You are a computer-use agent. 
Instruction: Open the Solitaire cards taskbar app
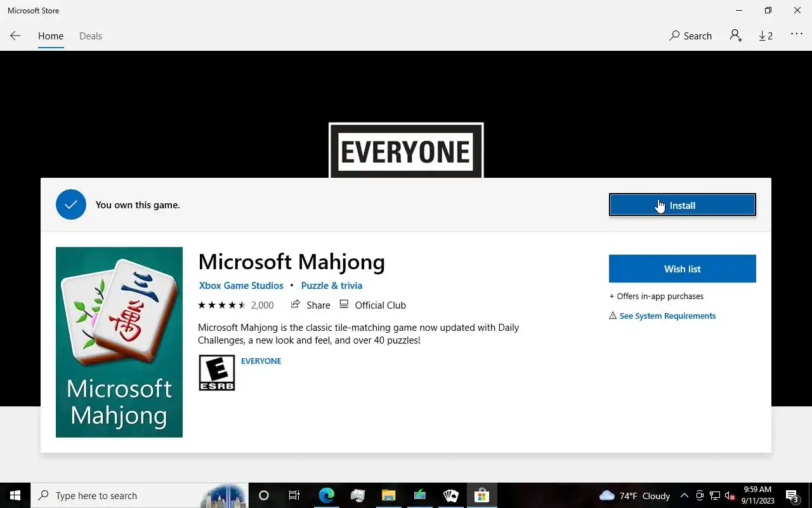click(450, 495)
